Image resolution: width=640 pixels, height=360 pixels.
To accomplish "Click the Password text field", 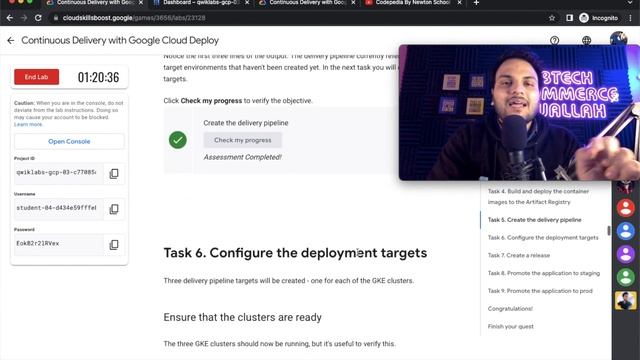I will [x=58, y=244].
